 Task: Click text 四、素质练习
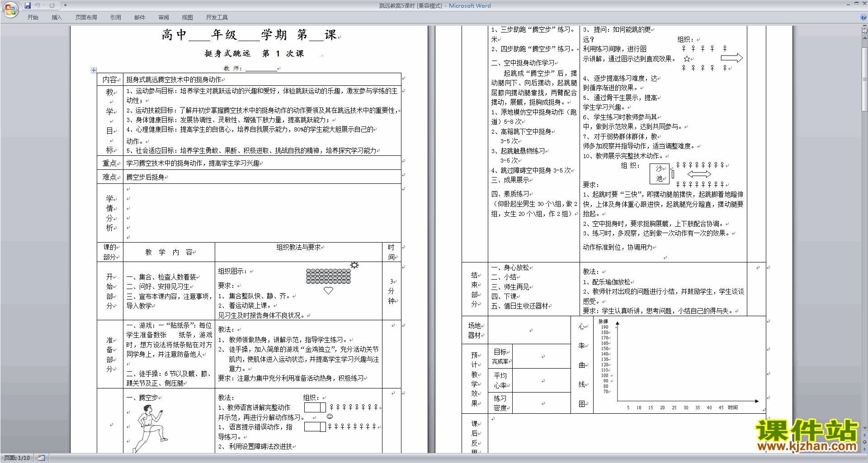point(510,194)
